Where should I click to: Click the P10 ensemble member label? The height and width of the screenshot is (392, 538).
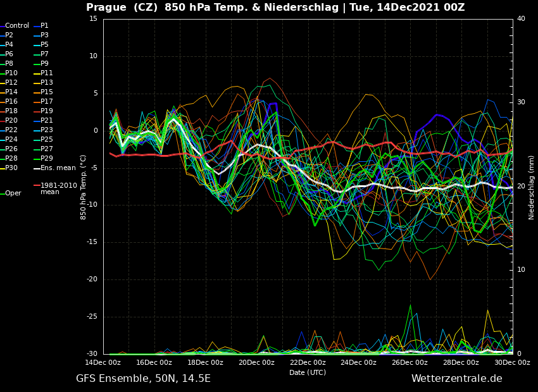11,73
